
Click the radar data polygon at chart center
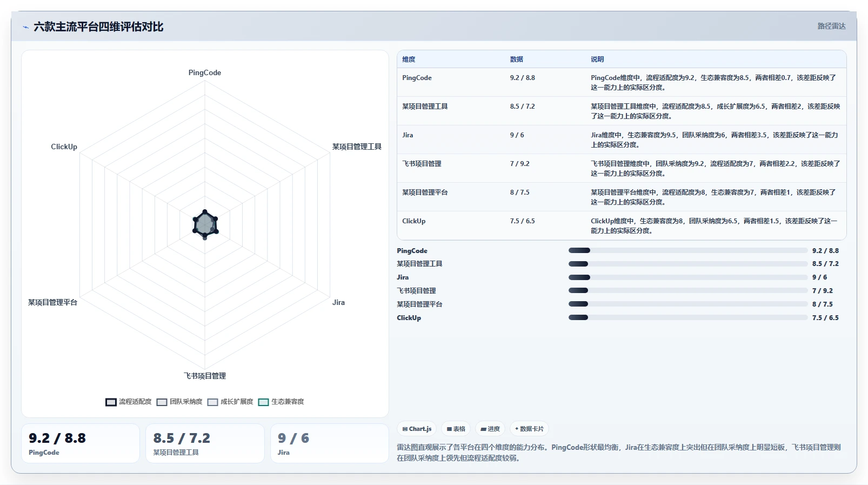coord(205,224)
